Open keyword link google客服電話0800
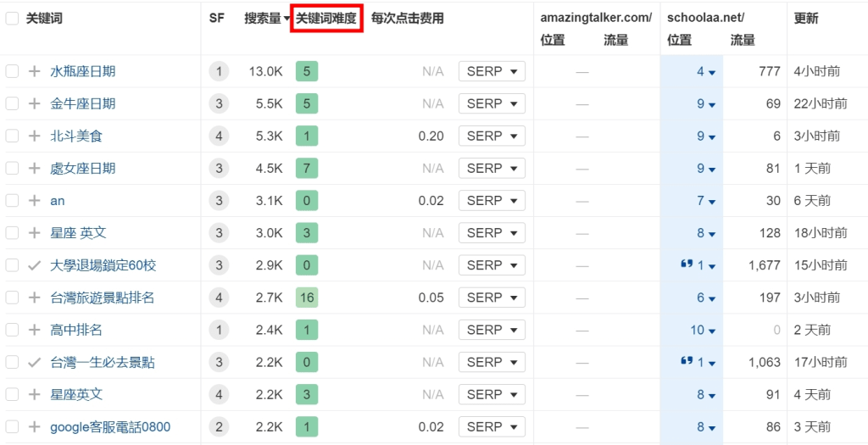 point(110,427)
